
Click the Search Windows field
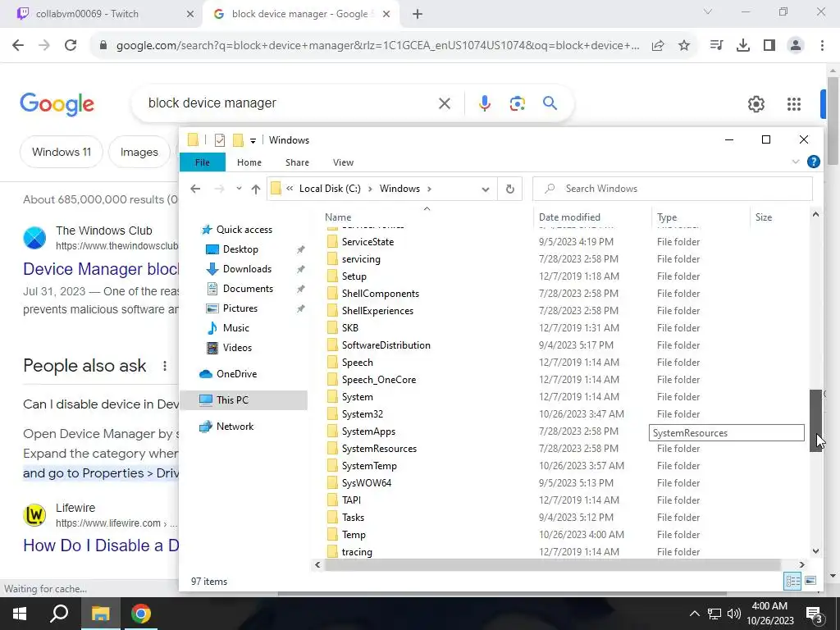pyautogui.click(x=673, y=189)
